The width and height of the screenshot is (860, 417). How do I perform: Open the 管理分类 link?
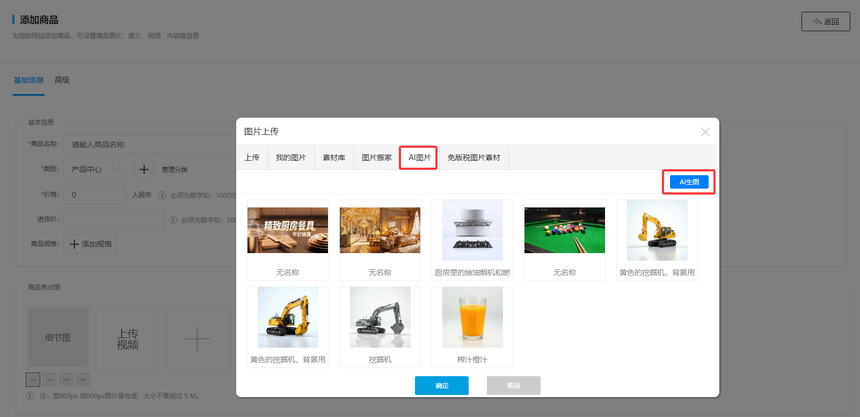174,170
